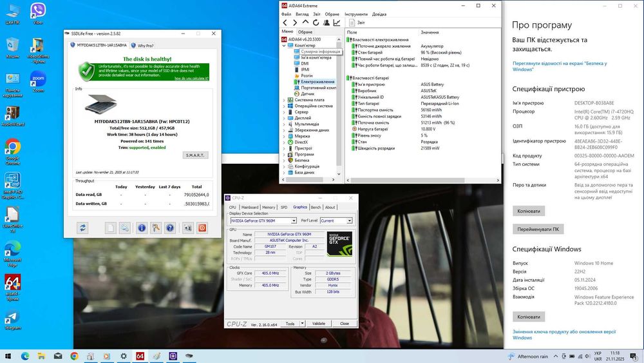Open the Google Chrome desktop shortcut
Screen dimensions: 644x363
tap(12, 152)
